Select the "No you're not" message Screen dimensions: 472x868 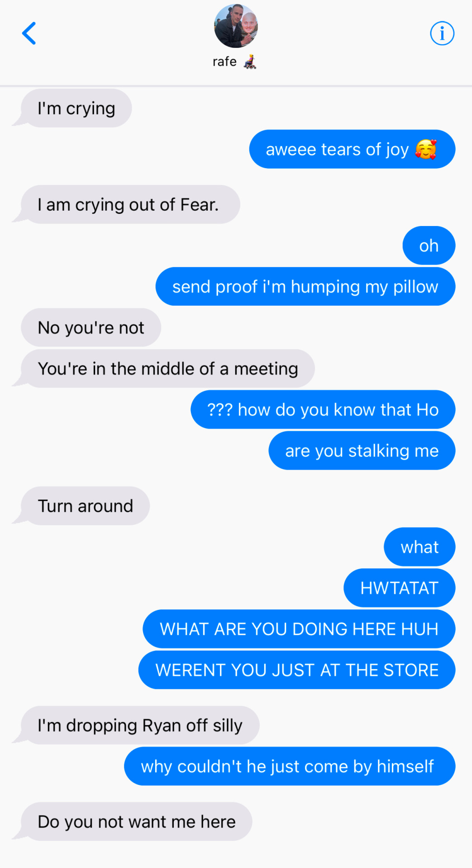click(91, 328)
